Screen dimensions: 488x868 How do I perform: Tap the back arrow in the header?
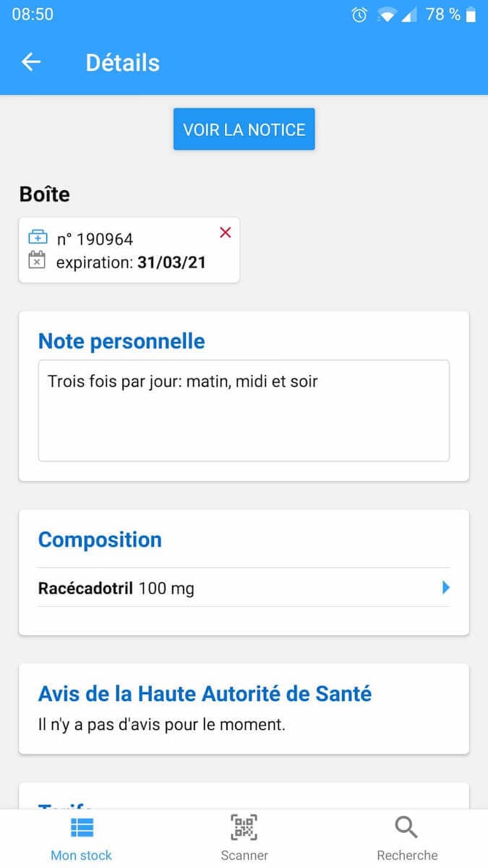pyautogui.click(x=30, y=62)
